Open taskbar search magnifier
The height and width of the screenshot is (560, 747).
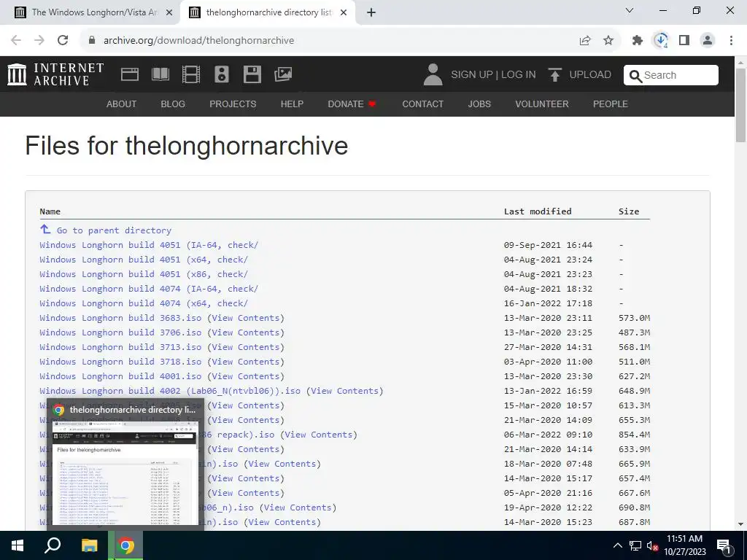53,545
